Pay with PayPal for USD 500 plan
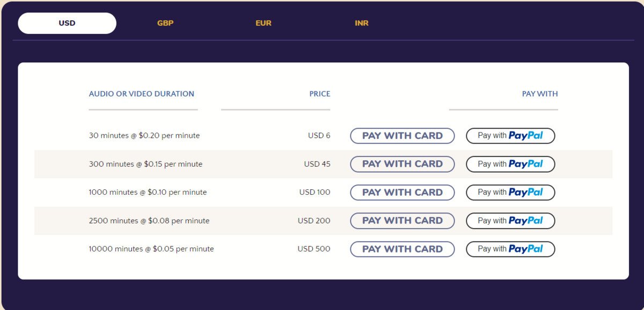Screen dimensions: 644x310 510,249
